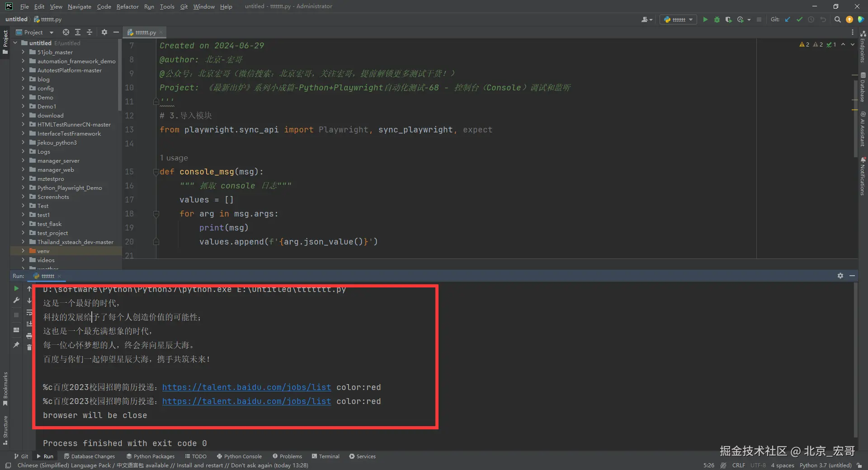Image resolution: width=868 pixels, height=470 pixels.
Task: Open the Tools menu
Action: (167, 6)
